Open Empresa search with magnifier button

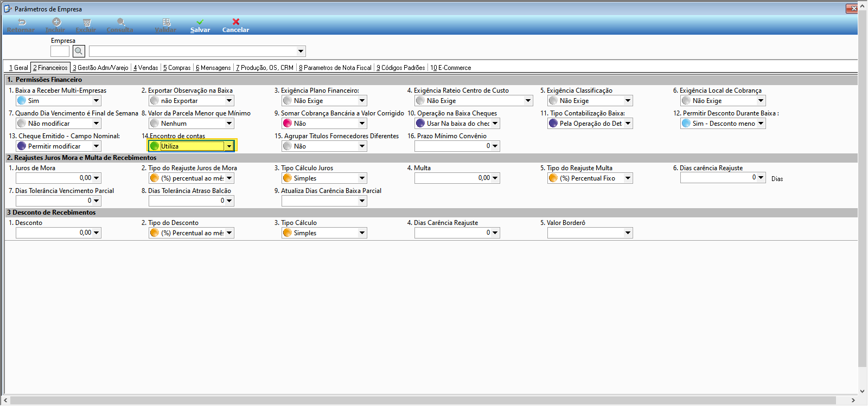tap(79, 51)
